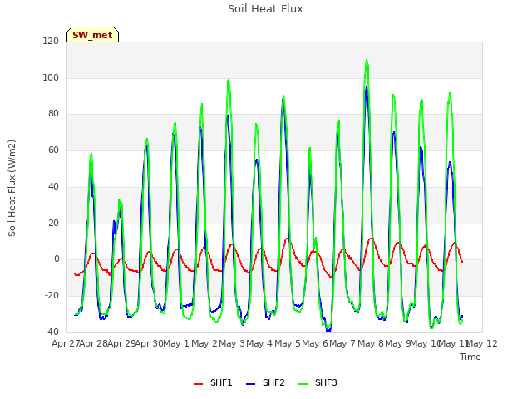Click the 120 y-axis tick label
The height and width of the screenshot is (399, 532).
pos(51,41)
